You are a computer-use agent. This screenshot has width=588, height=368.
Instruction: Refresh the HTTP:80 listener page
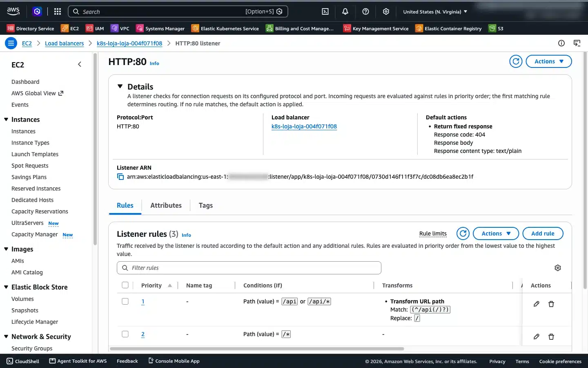pos(516,61)
